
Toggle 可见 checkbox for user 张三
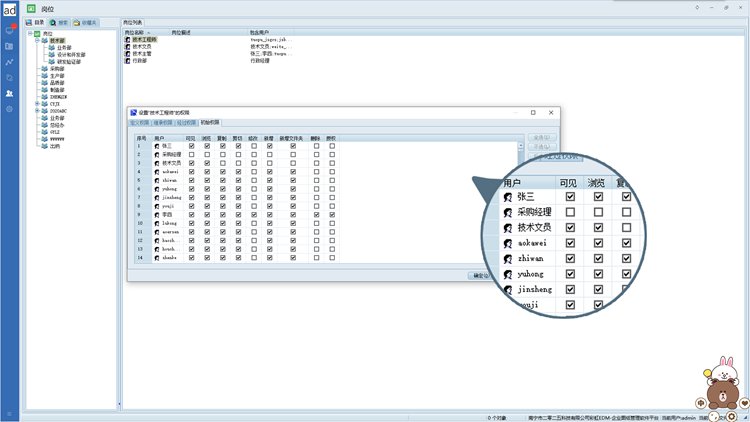[x=191, y=146]
